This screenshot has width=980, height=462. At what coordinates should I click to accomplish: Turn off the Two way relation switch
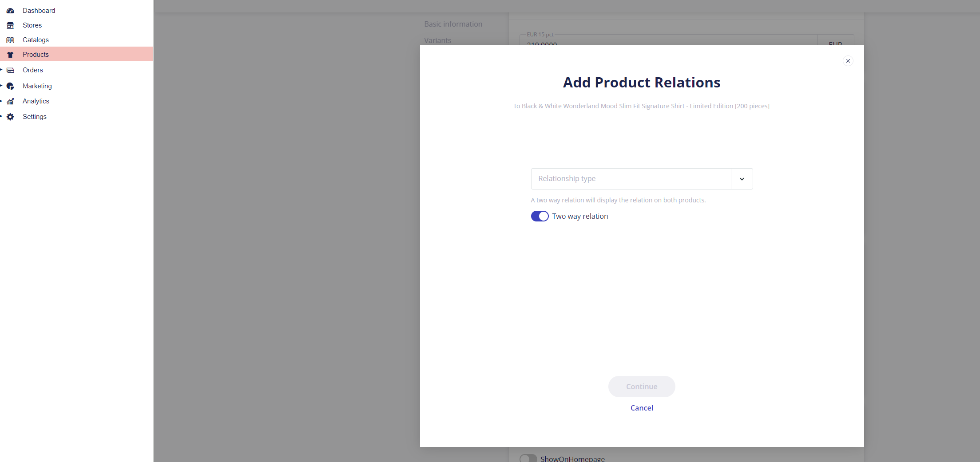tap(540, 216)
